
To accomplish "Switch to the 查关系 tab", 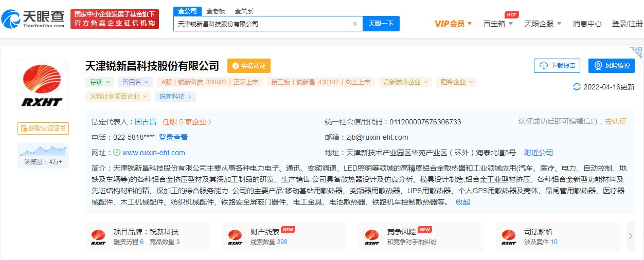I will click(x=244, y=11).
